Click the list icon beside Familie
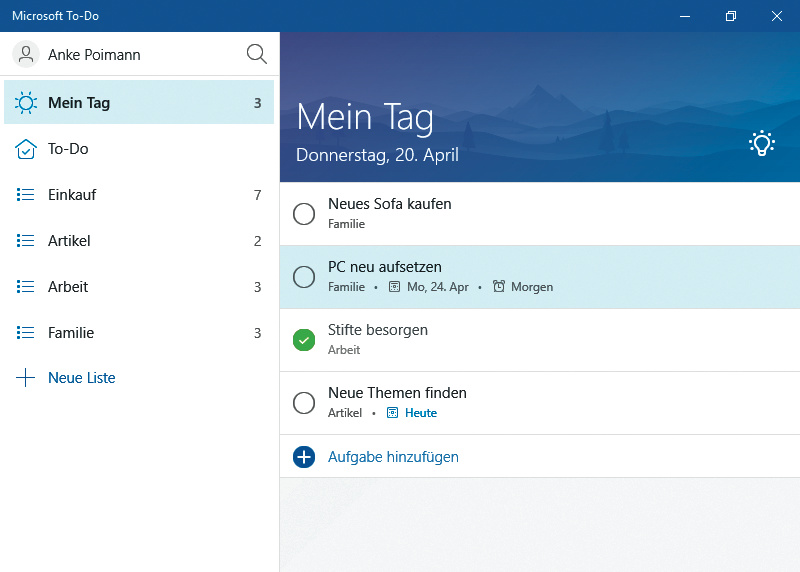Image resolution: width=800 pixels, height=572 pixels. tap(26, 333)
